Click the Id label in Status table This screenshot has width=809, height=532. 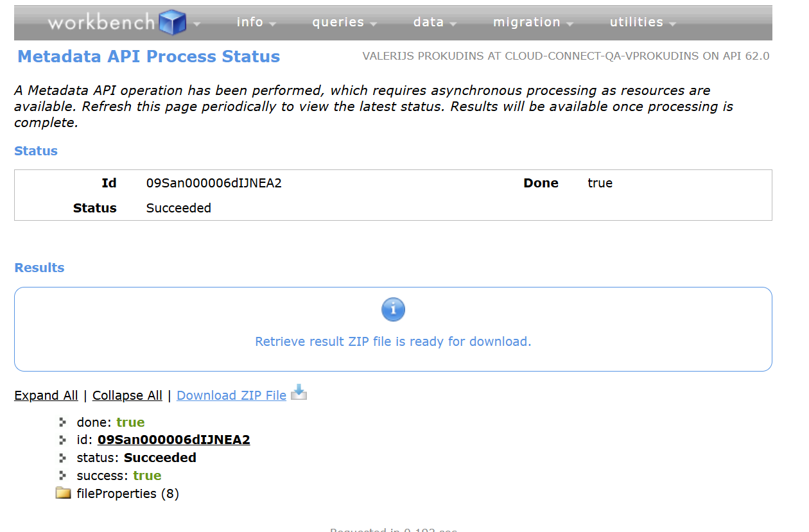click(x=109, y=183)
